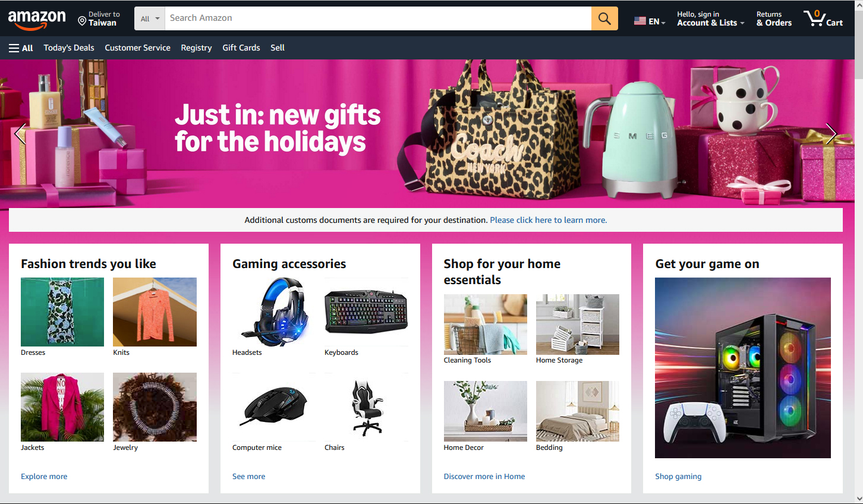Click into the Search Amazon field

point(378,18)
